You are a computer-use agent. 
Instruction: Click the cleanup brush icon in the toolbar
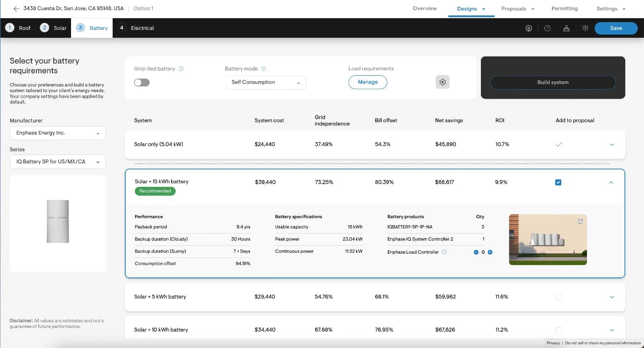click(x=566, y=28)
